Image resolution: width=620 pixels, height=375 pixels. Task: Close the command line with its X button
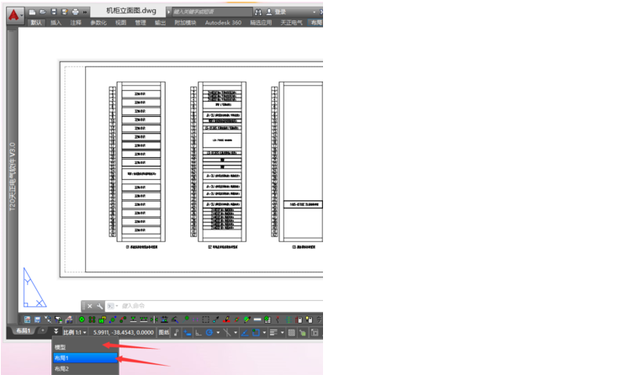90,306
